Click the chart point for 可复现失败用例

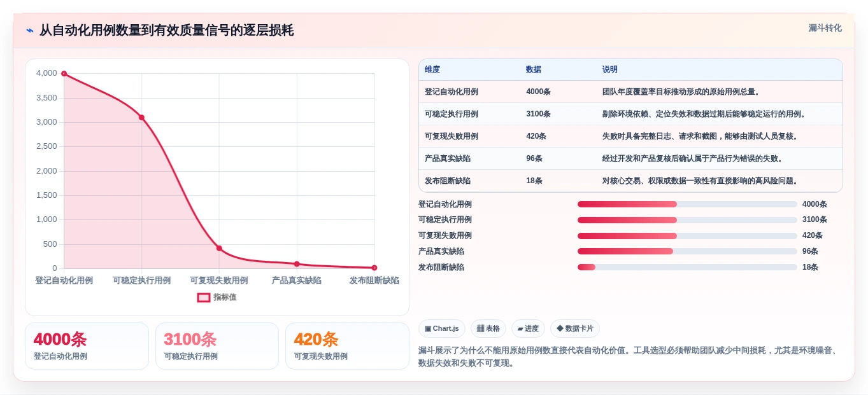219,248
